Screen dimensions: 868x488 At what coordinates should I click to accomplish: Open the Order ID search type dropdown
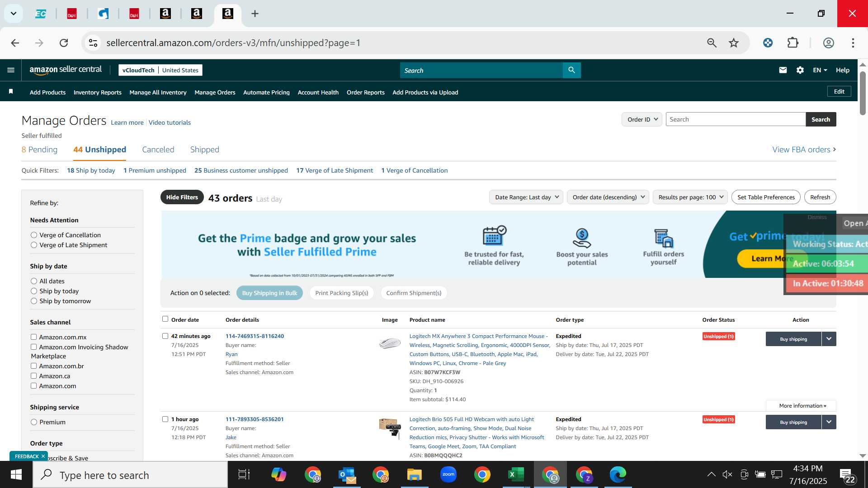[x=642, y=119]
